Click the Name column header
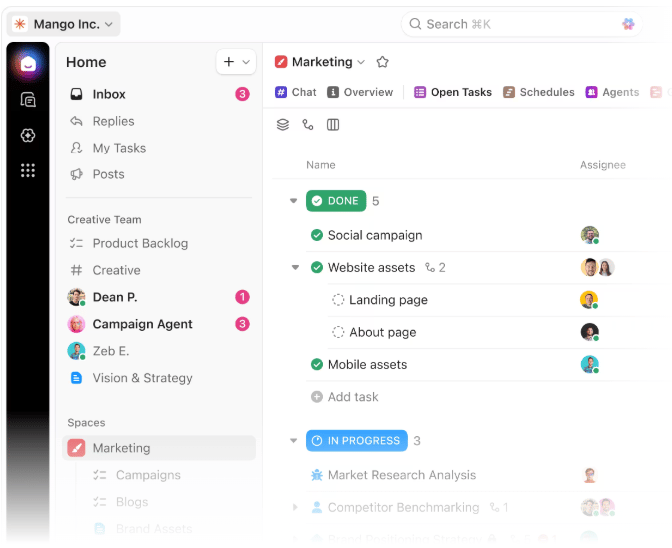The height and width of the screenshot is (548, 672). click(321, 165)
